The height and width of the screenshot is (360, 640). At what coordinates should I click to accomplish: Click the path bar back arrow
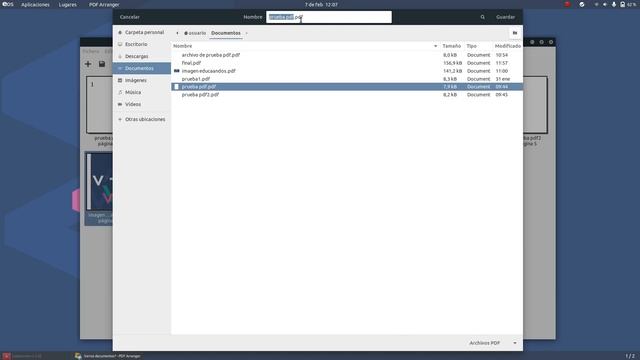point(177,33)
